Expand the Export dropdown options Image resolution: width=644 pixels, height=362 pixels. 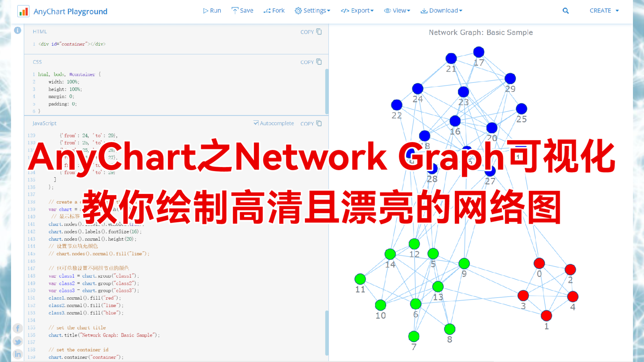point(357,10)
